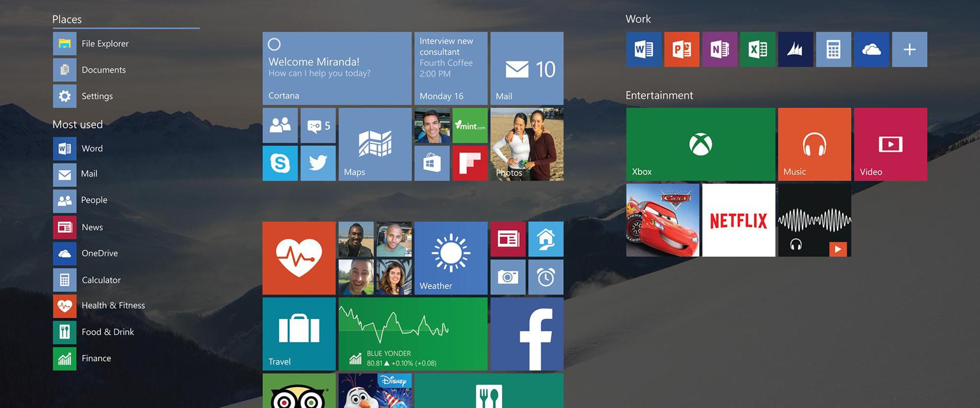Open Calculator tile in Work group

pos(834,49)
